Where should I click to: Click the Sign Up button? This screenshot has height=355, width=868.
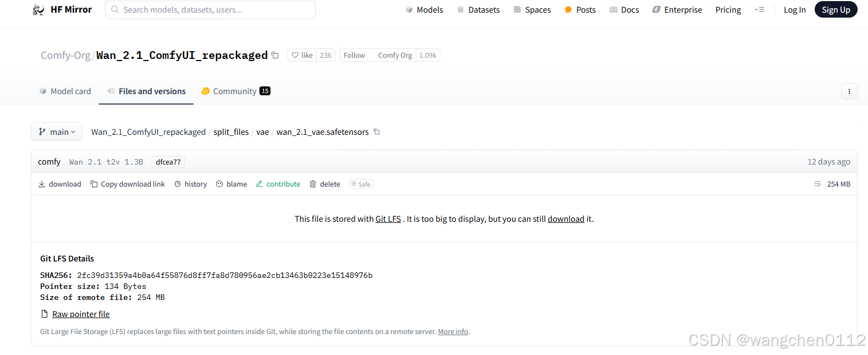coord(836,10)
